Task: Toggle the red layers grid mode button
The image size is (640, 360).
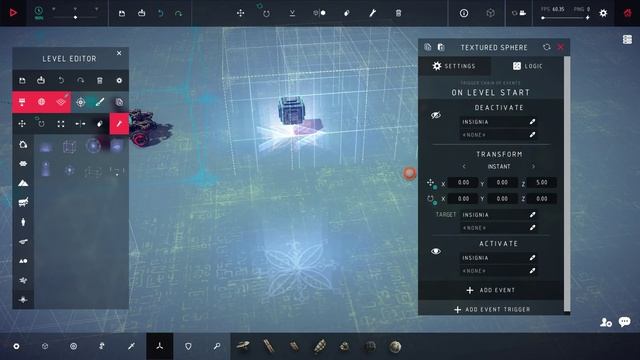Action: 61,102
